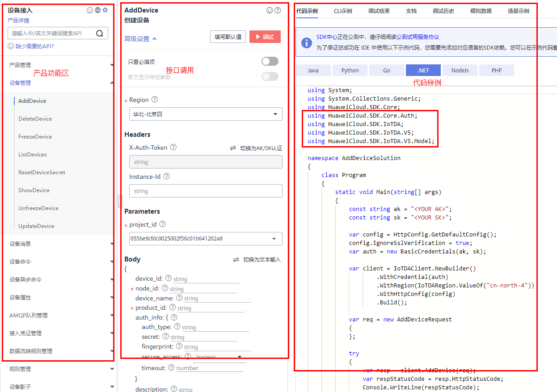Open 产品详情 link
The height and width of the screenshot is (392, 557).
[x=18, y=21]
